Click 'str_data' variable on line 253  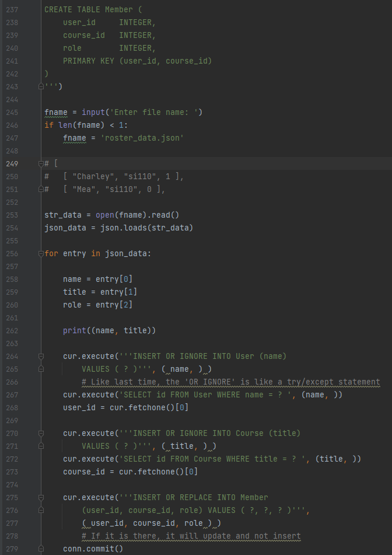[63, 215]
